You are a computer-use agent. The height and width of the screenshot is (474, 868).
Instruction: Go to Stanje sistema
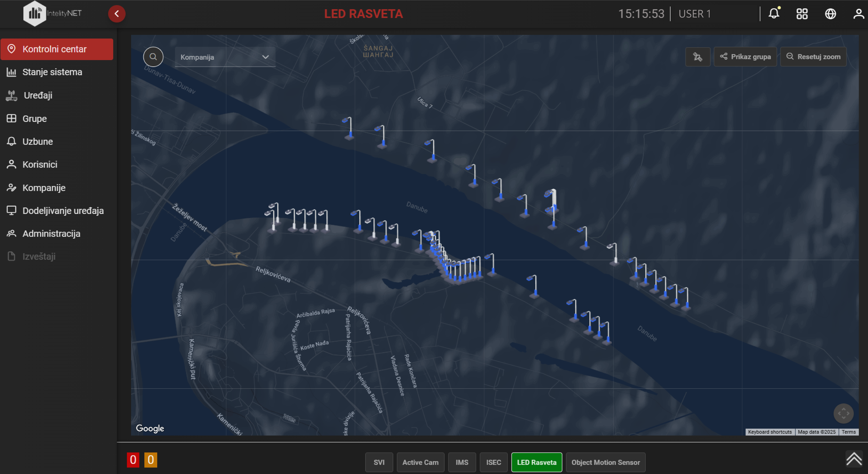[57, 72]
